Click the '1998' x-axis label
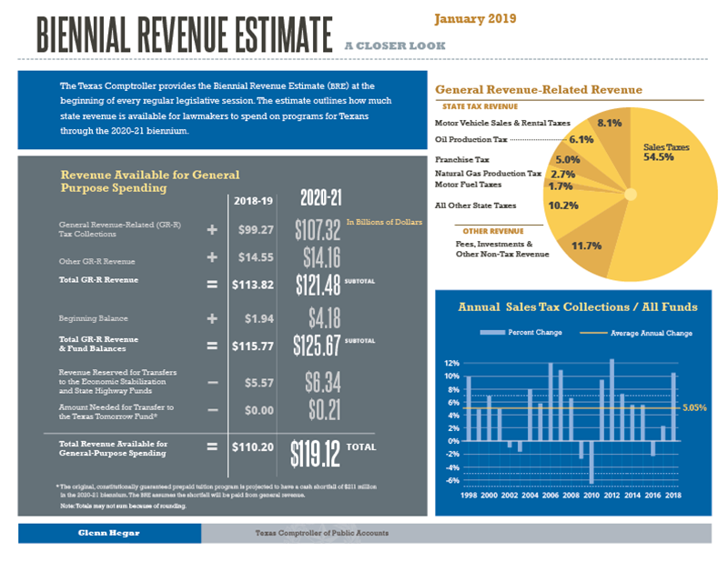The width and height of the screenshot is (728, 562). click(469, 496)
